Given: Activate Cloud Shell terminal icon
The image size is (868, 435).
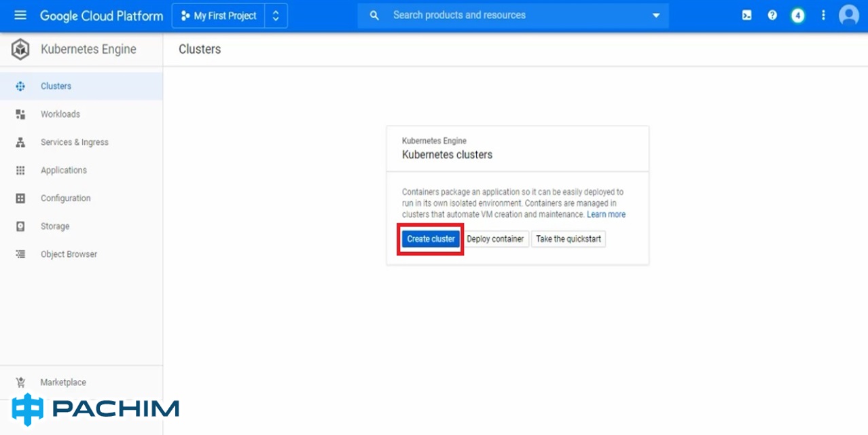Looking at the screenshot, I should tap(746, 15).
